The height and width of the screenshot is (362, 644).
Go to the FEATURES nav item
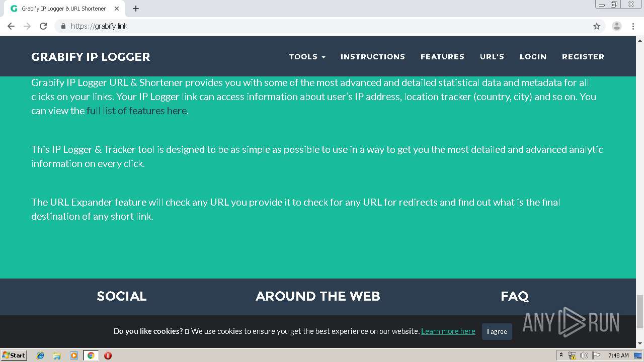(x=442, y=57)
